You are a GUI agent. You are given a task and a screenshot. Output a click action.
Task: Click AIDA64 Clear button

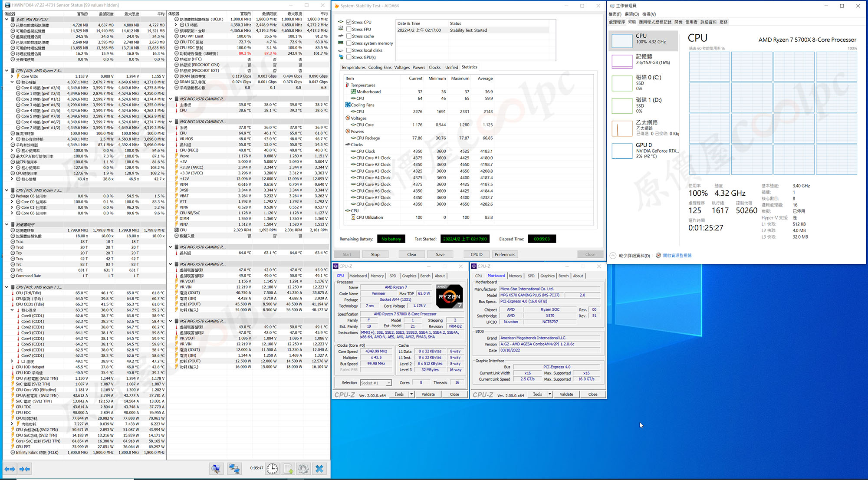pyautogui.click(x=411, y=254)
